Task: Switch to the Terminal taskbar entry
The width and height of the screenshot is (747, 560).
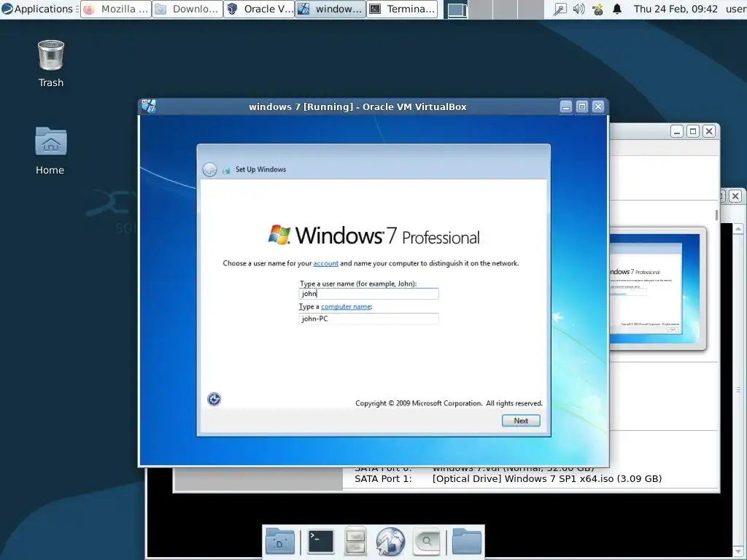Action: (x=402, y=9)
